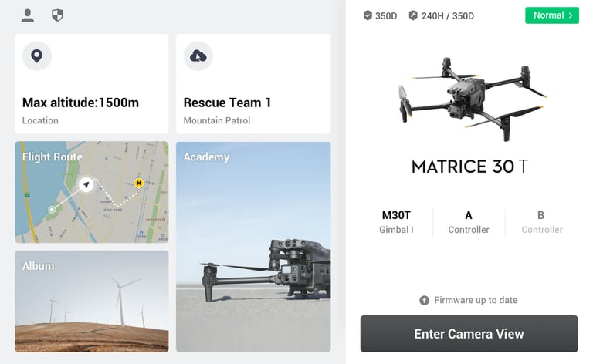The image size is (593, 364).
Task: Open the Album tile
Action: (92, 302)
